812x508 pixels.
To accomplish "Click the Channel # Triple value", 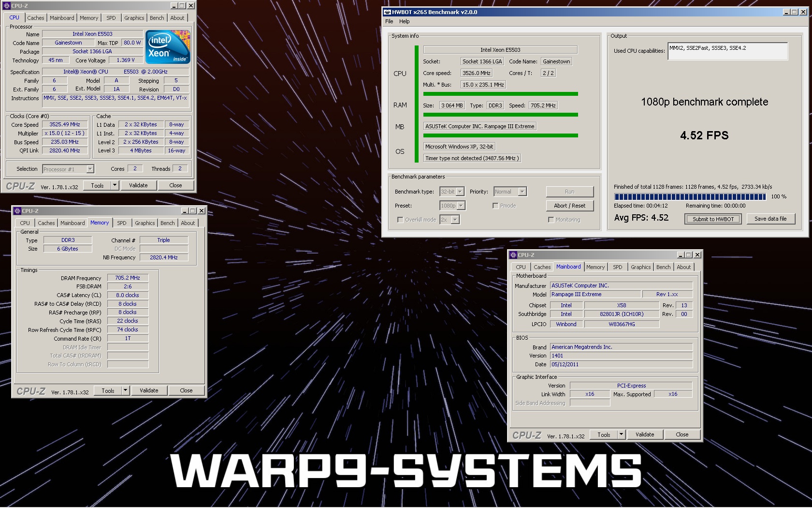I will (x=164, y=240).
